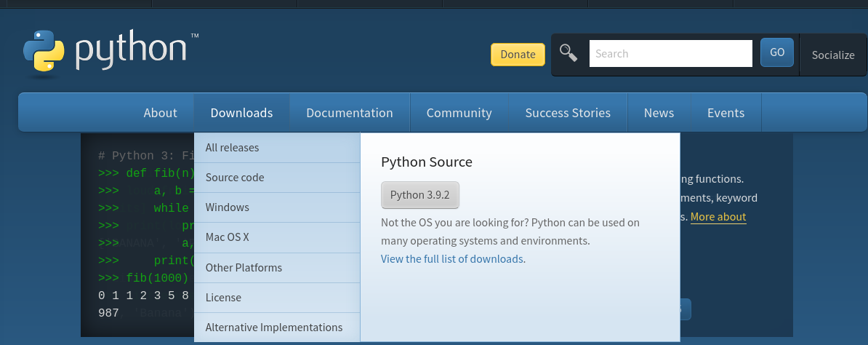This screenshot has height=345, width=868.
Task: Select License in Downloads dropdown
Action: point(277,298)
